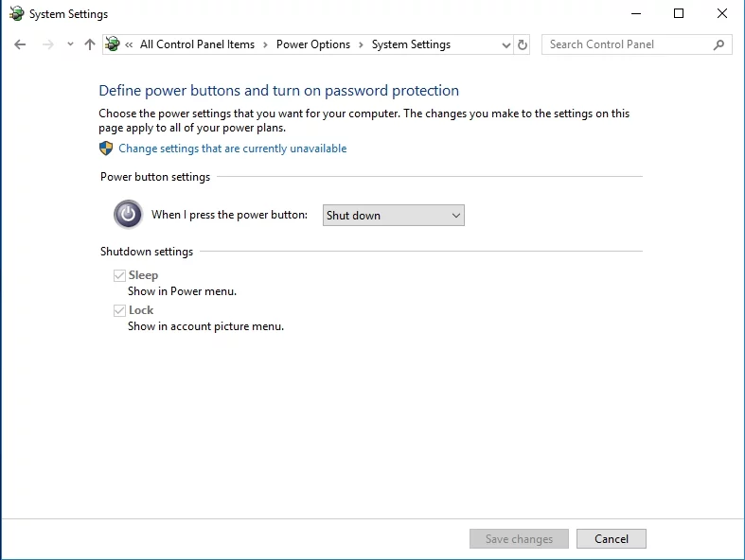
Task: Close the System Settings window
Action: point(722,14)
